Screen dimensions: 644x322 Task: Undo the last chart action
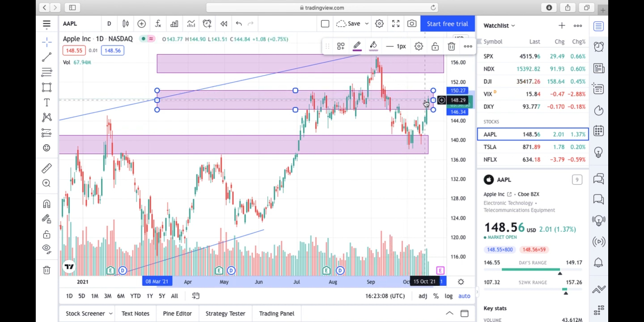pyautogui.click(x=239, y=24)
